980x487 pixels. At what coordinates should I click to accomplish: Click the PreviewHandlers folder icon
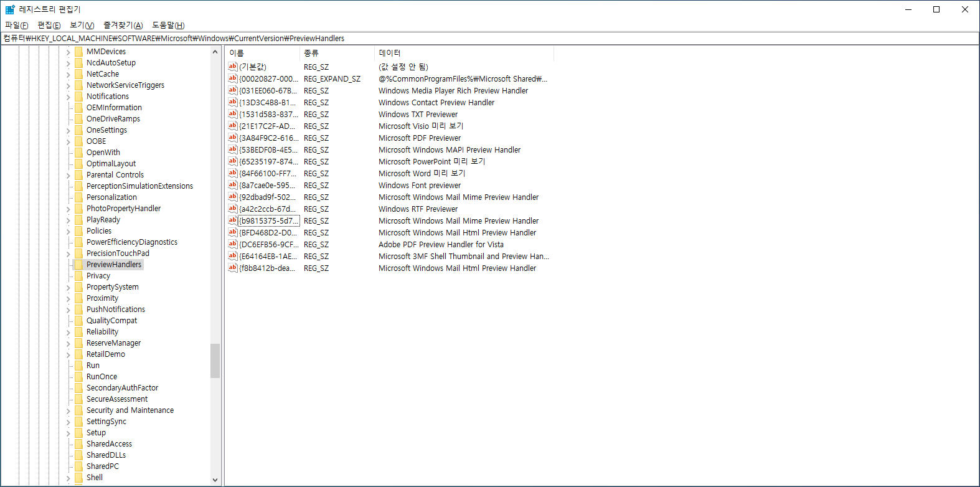(x=78, y=265)
